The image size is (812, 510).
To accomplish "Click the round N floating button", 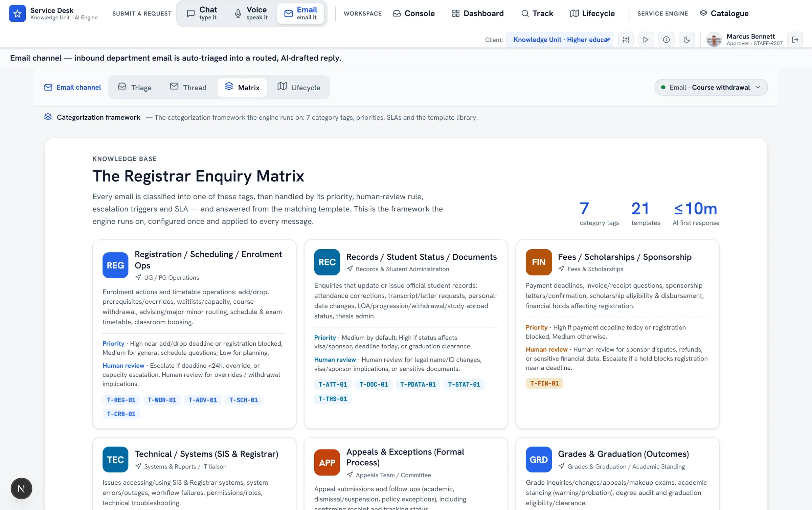I will pyautogui.click(x=21, y=488).
